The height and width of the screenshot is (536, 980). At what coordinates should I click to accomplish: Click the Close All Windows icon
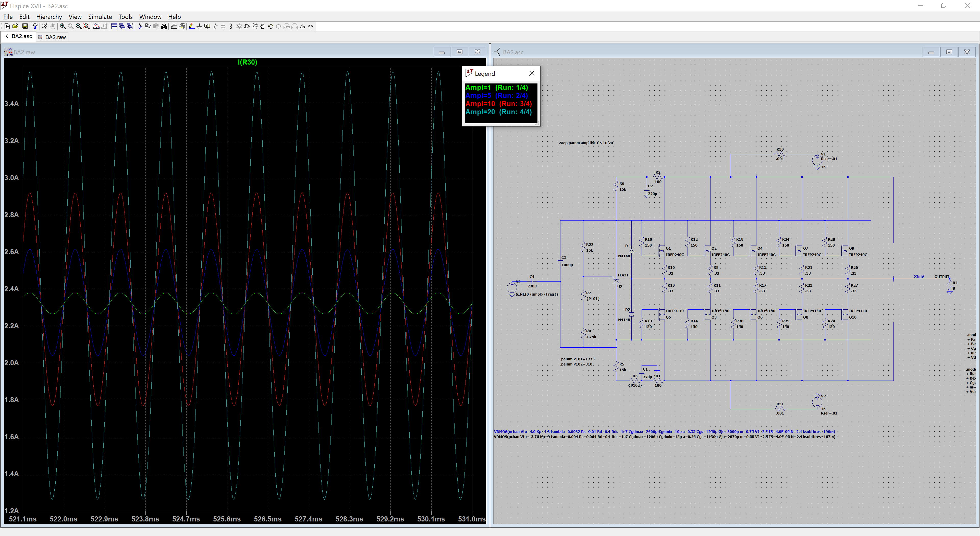130,26
